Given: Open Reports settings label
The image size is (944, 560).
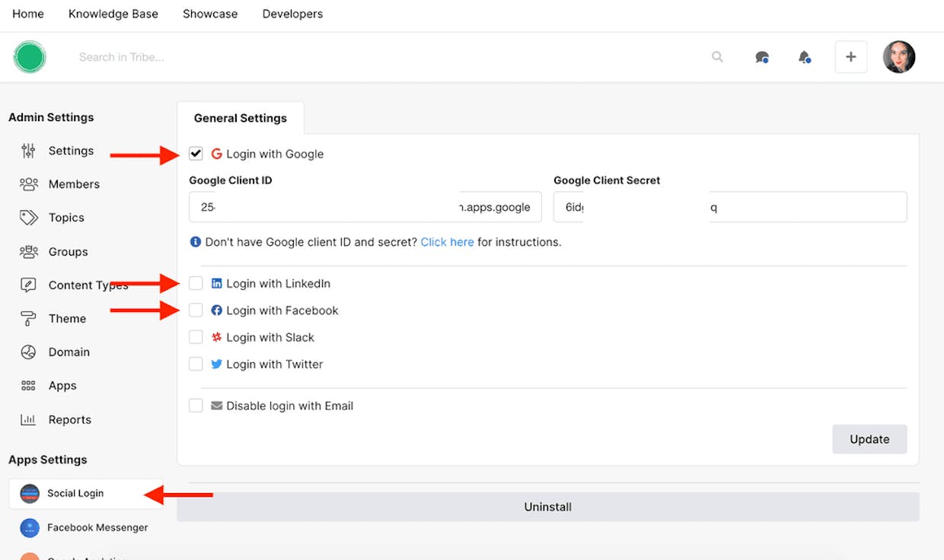Looking at the screenshot, I should [x=70, y=419].
